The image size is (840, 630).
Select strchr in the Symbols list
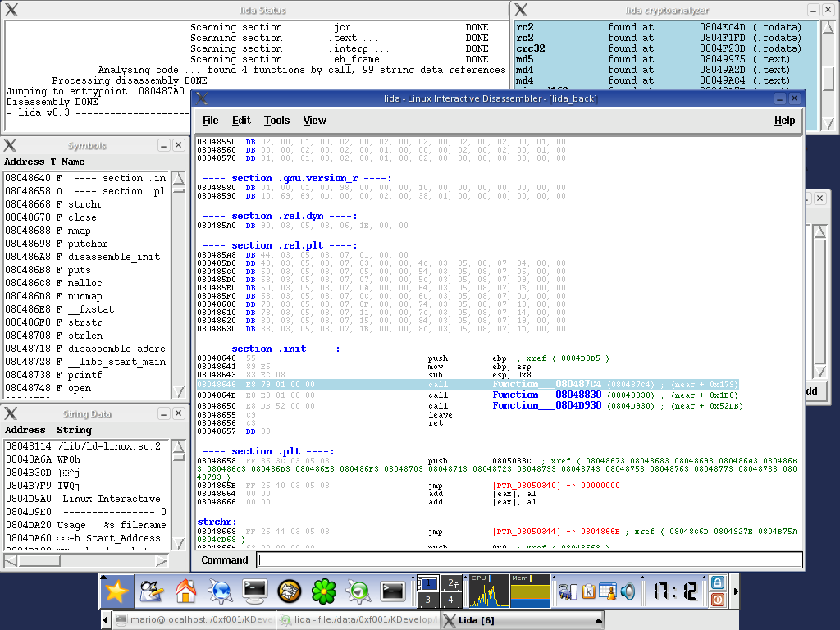[x=84, y=204]
